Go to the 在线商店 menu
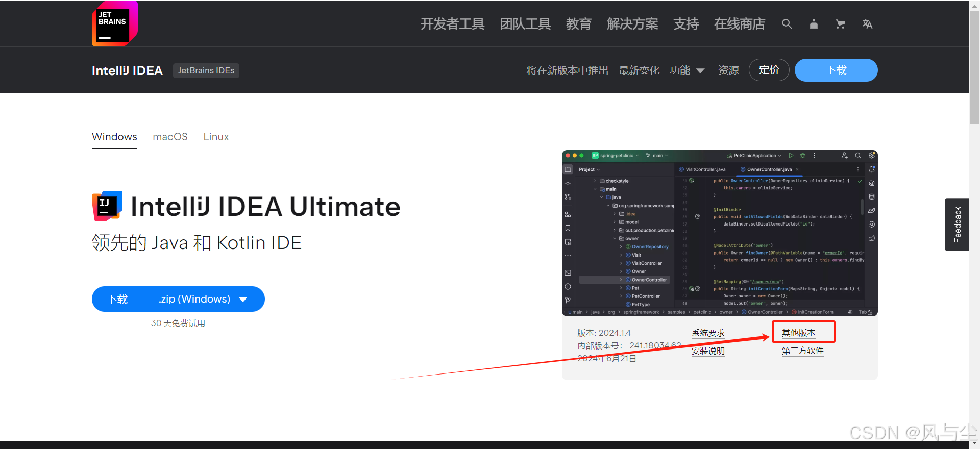This screenshot has width=980, height=449. pos(740,24)
